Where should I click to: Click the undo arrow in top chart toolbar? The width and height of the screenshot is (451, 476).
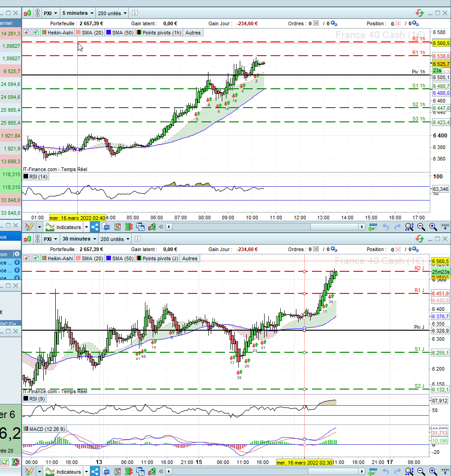[x=386, y=227]
